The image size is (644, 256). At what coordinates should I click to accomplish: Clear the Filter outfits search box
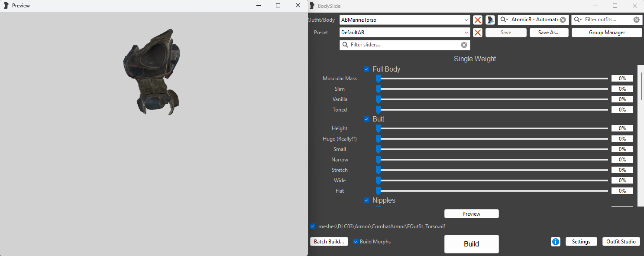pyautogui.click(x=636, y=20)
